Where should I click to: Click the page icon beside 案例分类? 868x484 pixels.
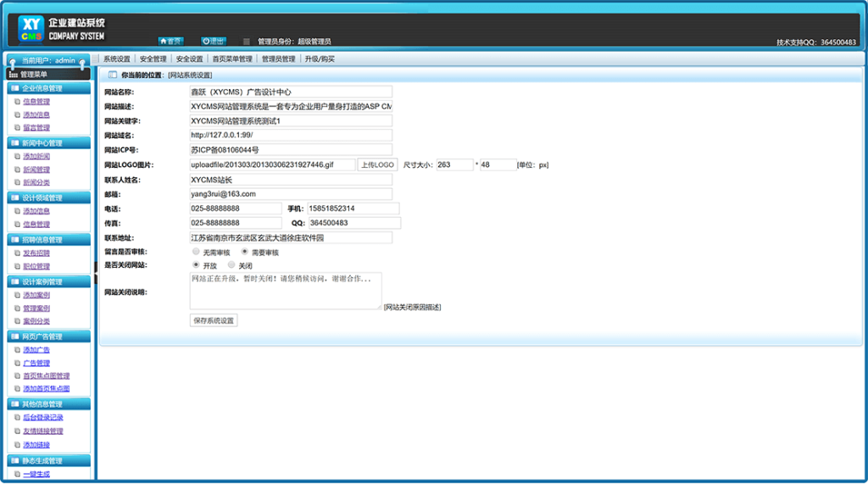tap(17, 321)
